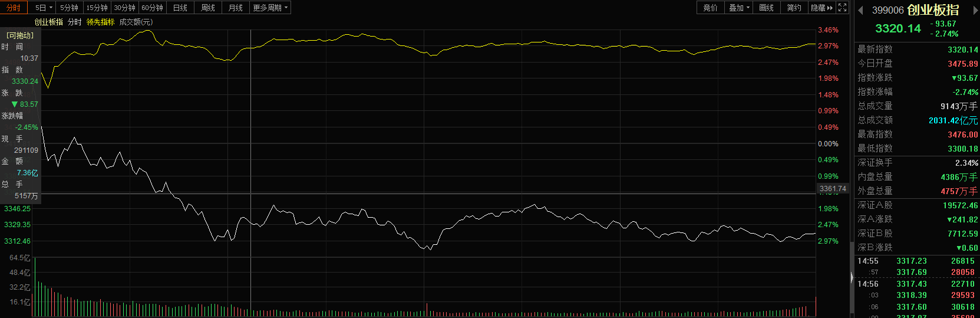The image size is (980, 318).
Task: Click the 深A涨跌 value ▼241.82
Action: tap(962, 219)
